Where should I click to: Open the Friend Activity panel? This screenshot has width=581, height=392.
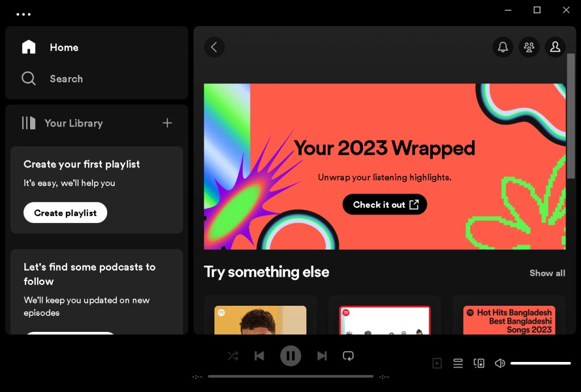[529, 47]
